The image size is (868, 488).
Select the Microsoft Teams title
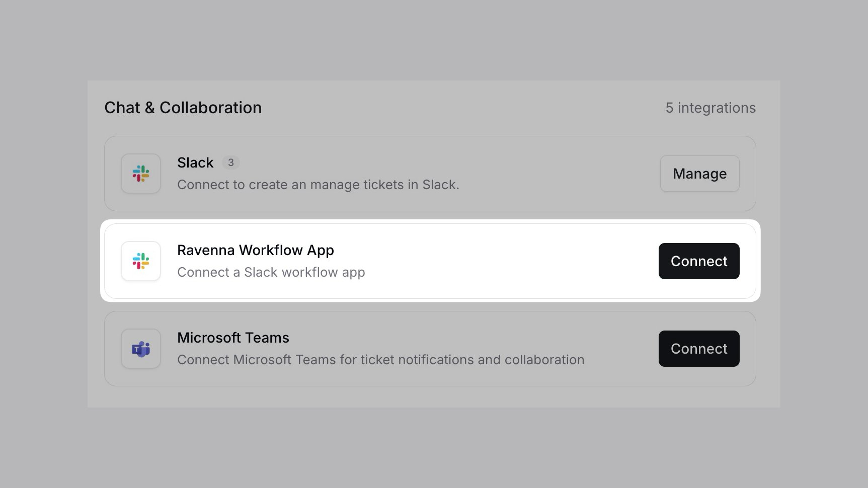click(x=233, y=338)
